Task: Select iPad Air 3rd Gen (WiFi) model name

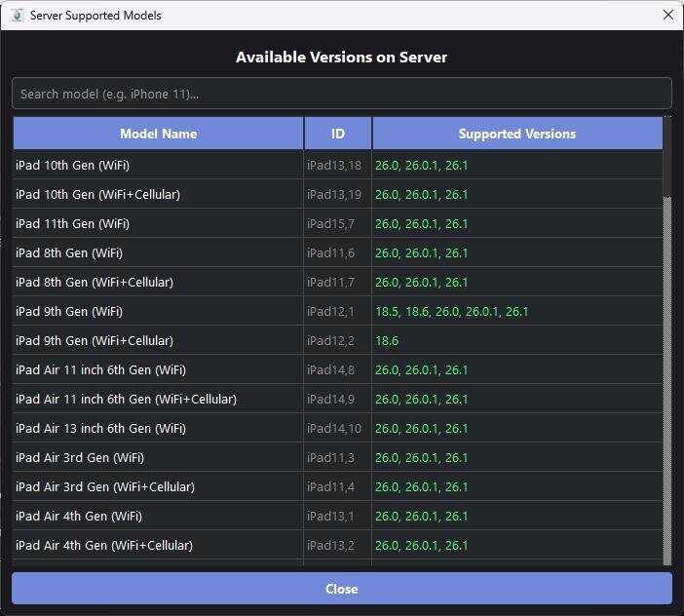Action: (80, 458)
